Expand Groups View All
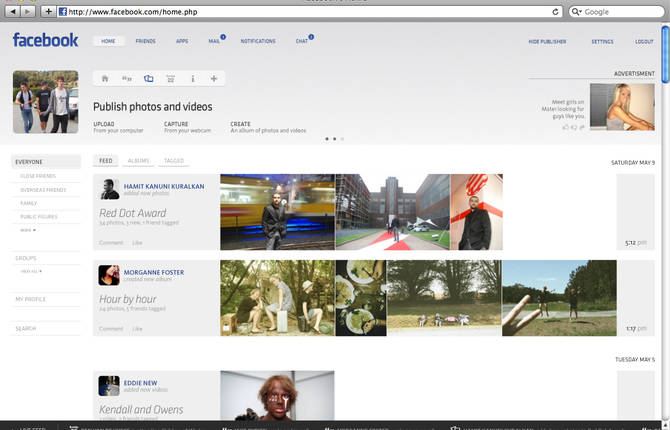Viewport: 670px width, 430px height. [32, 271]
